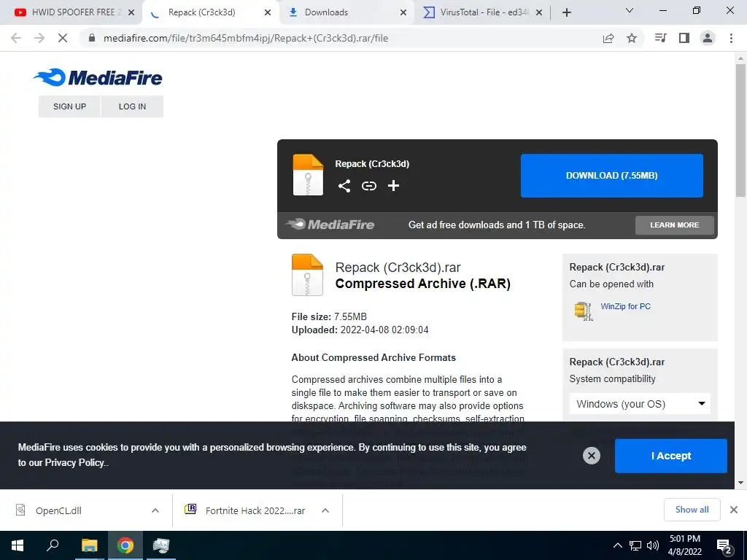Viewport: 747px width, 560px height.
Task: Open File Explorer from the taskbar
Action: point(89,545)
